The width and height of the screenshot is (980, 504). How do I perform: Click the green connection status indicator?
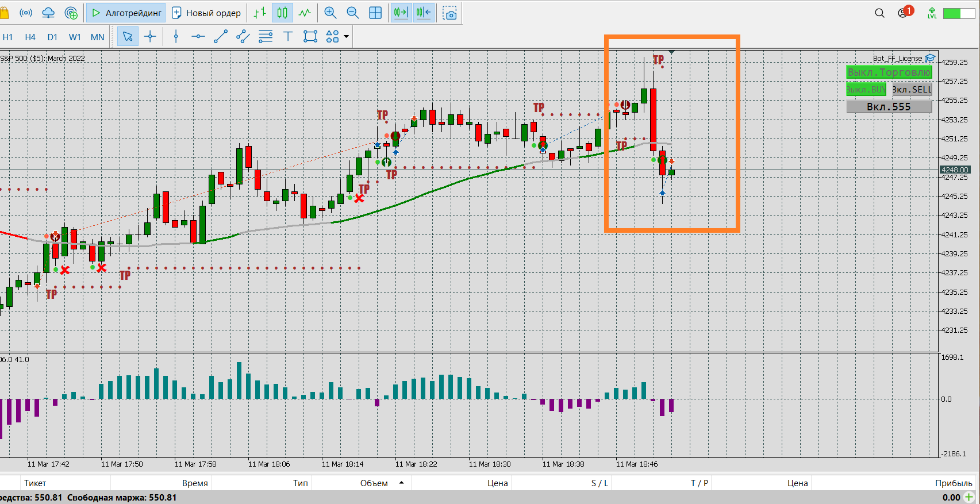959,13
